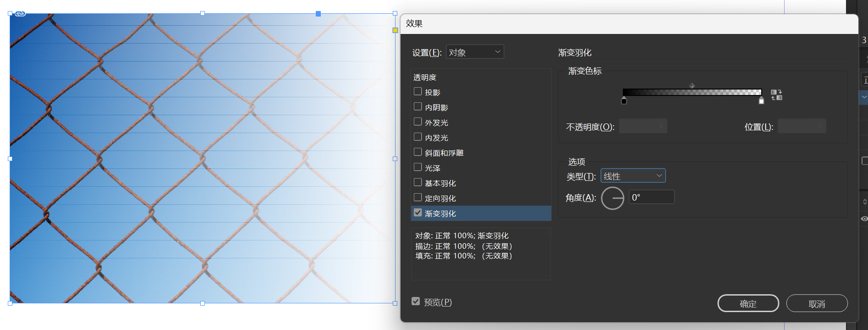This screenshot has height=330, width=868.
Task: Open the 类型 dropdown showing 线性
Action: click(x=633, y=176)
